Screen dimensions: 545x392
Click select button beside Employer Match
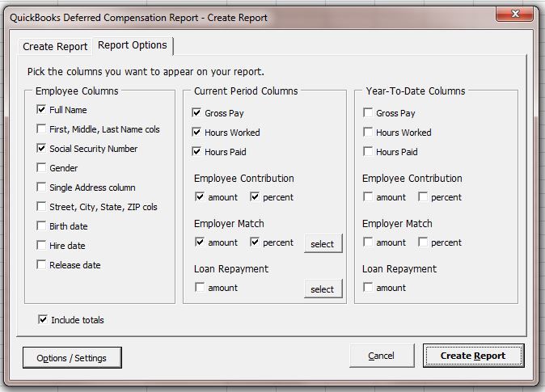[322, 243]
